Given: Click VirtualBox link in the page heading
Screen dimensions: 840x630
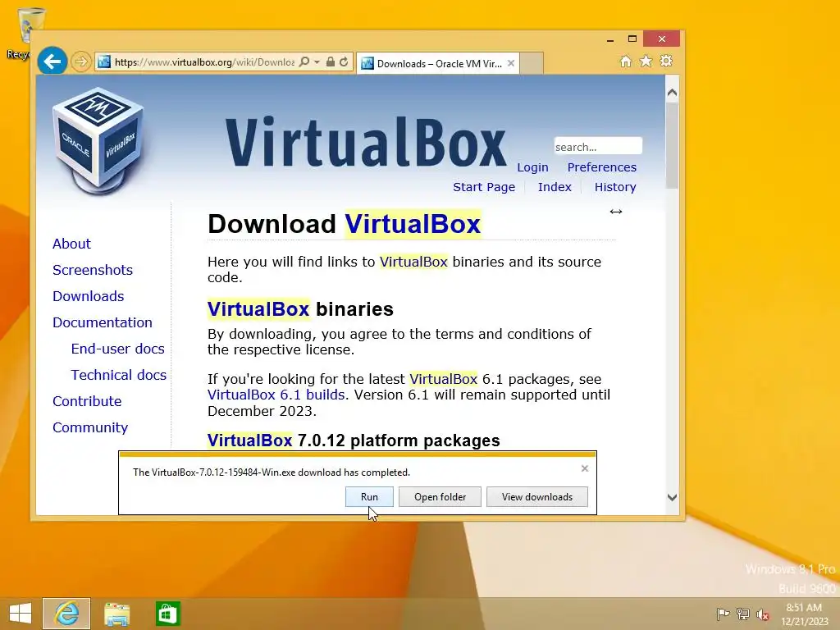Looking at the screenshot, I should [413, 224].
